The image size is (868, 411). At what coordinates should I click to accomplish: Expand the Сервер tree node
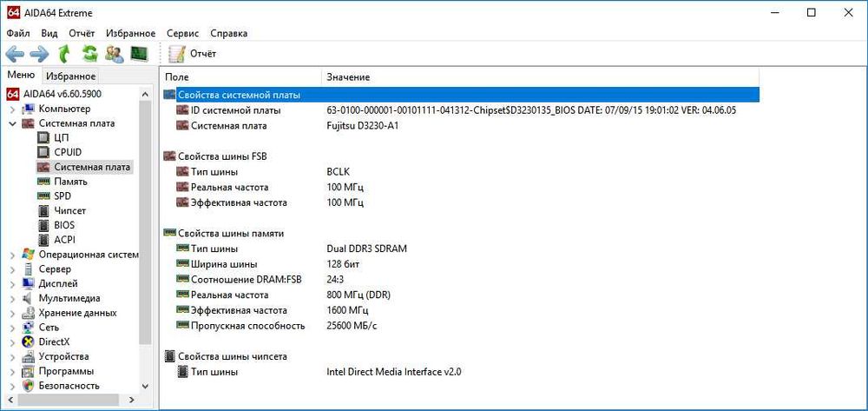tap(12, 269)
